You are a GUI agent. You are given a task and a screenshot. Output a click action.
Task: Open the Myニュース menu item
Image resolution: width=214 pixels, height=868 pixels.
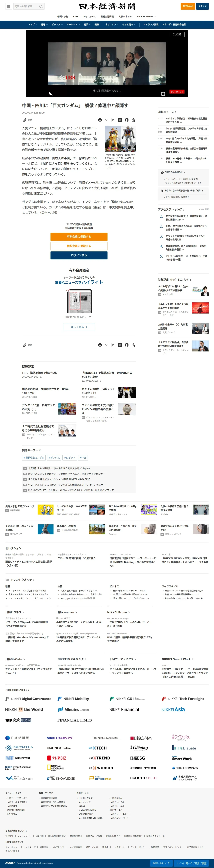(x=89, y=16)
